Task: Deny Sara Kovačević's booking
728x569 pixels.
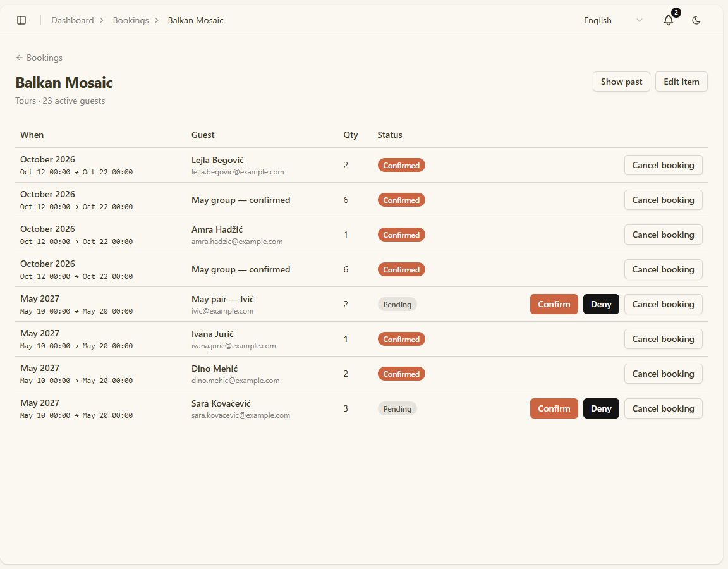Action: 601,409
